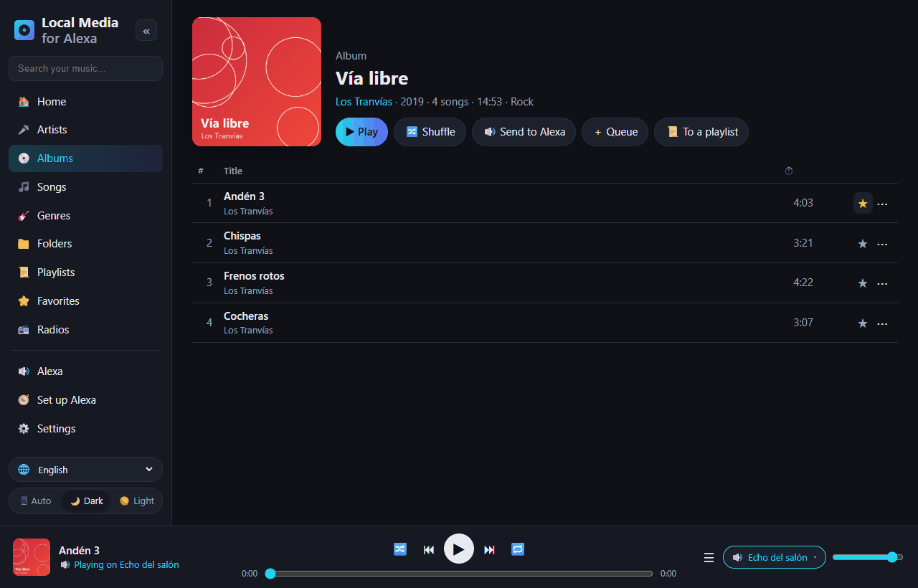Select the Dark theme option

[86, 501]
